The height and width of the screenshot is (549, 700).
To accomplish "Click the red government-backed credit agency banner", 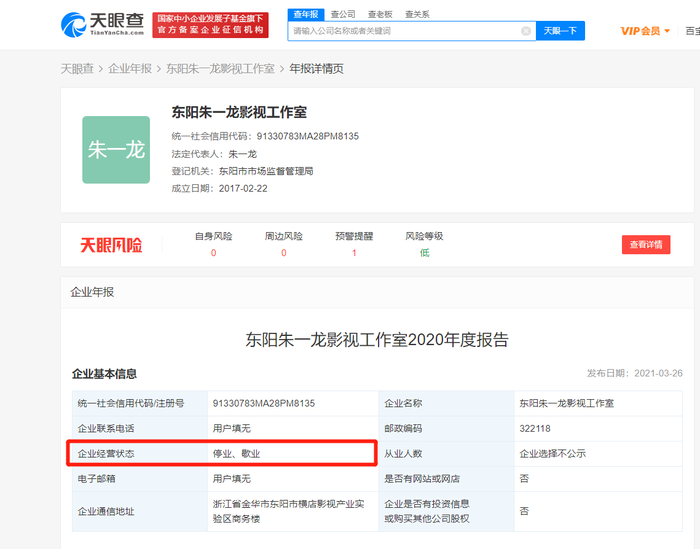I will coord(210,24).
